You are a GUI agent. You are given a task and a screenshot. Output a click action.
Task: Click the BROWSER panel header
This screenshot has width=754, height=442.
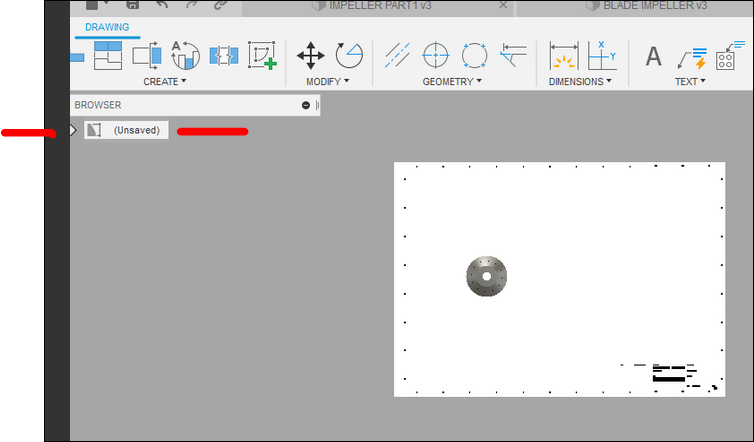click(195, 105)
